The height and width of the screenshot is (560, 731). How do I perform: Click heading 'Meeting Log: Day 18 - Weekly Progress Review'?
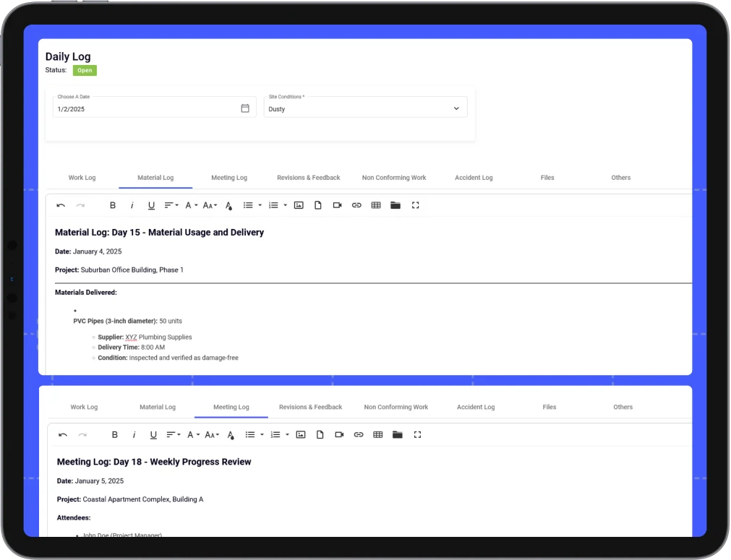coord(154,462)
